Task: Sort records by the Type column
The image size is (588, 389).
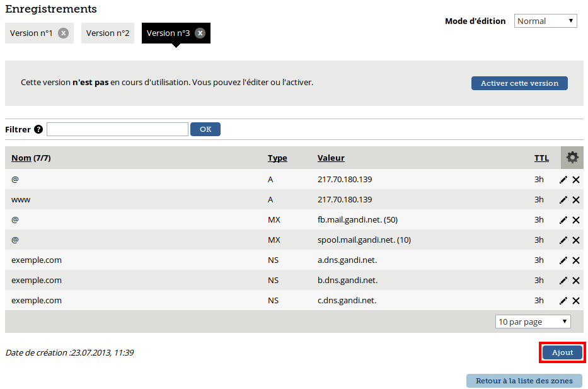Action: (277, 158)
